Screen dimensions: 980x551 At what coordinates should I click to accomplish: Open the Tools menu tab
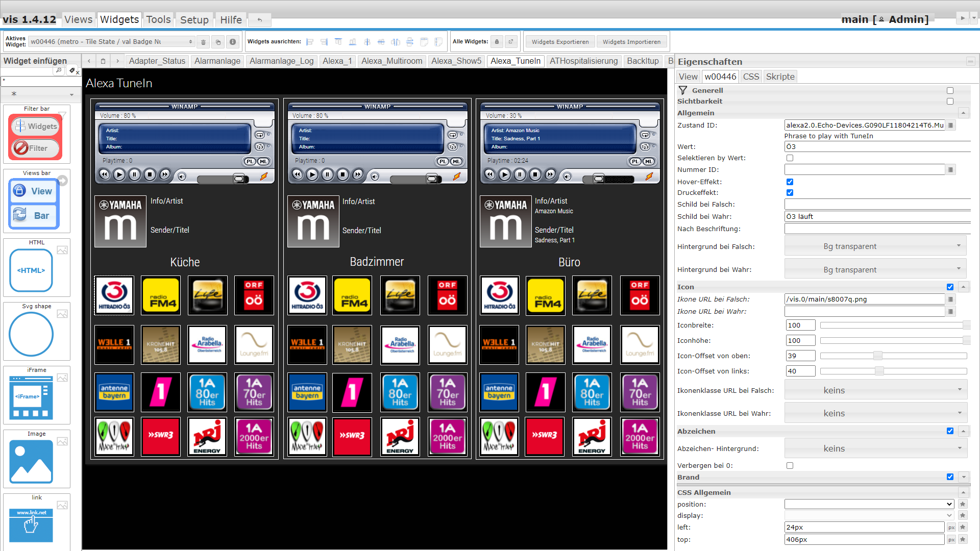click(158, 19)
